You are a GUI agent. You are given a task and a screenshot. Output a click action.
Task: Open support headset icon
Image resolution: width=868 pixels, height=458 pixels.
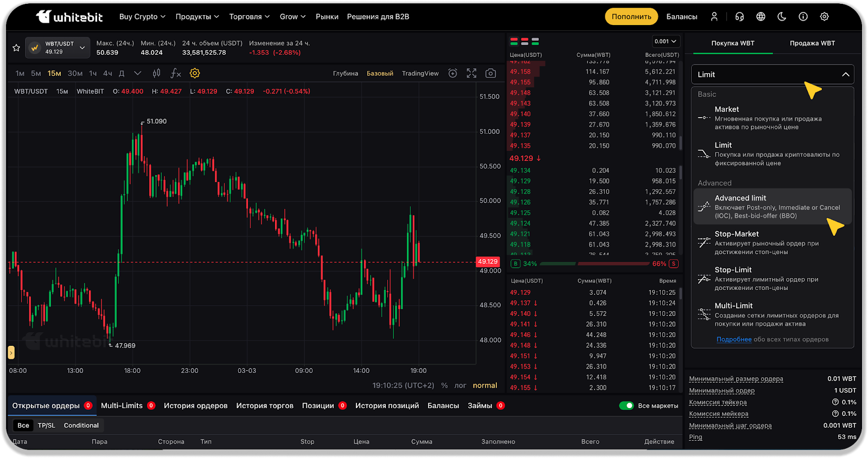739,17
